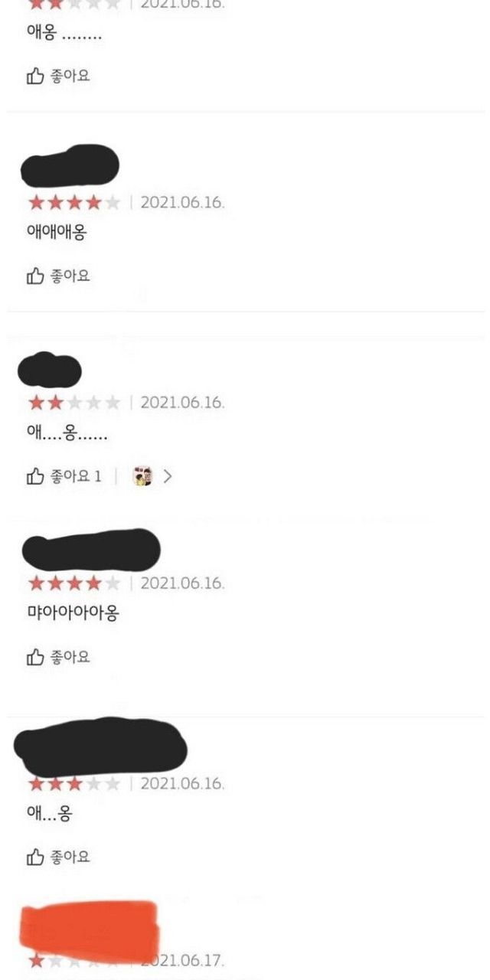Image resolution: width=490 pixels, height=980 pixels.
Task: Open the redacted username above 먀아아아아옹 review
Action: pyautogui.click(x=91, y=549)
